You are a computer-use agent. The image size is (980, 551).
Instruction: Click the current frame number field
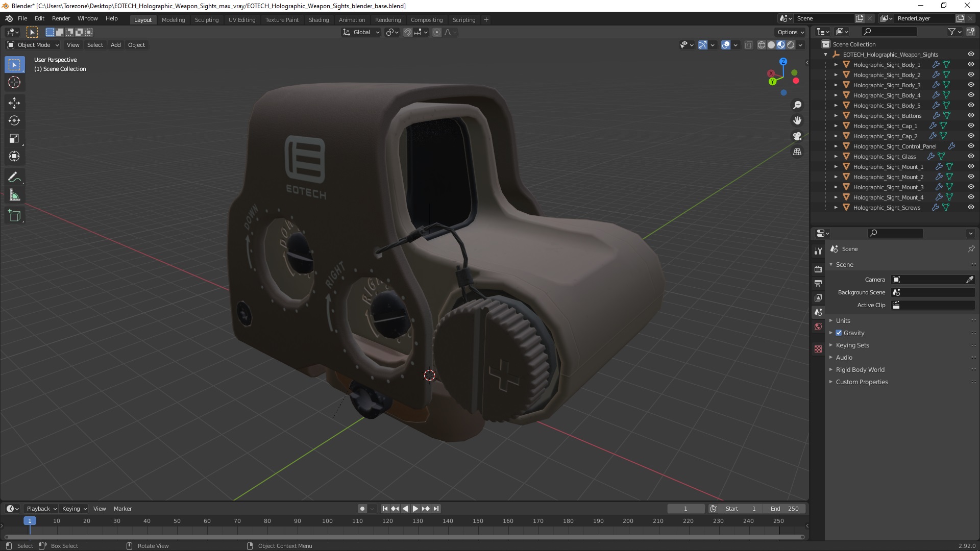(x=685, y=509)
